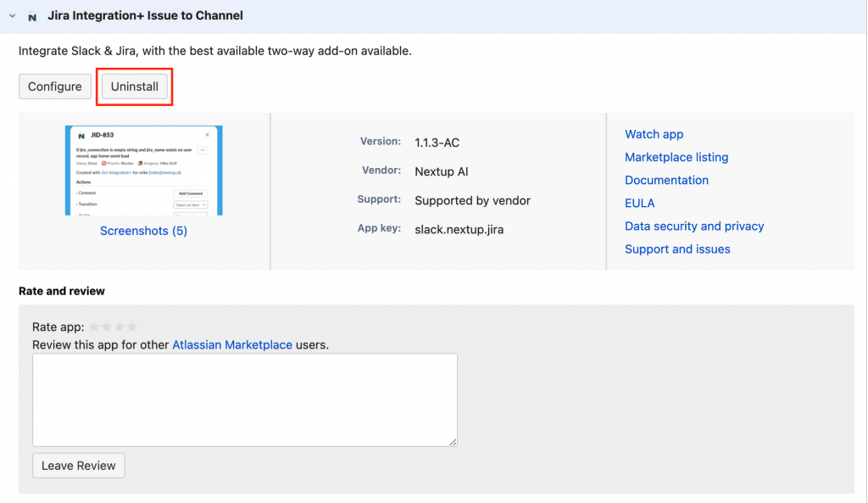
Task: Collapse the Jira Integration+ app row chevron
Action: click(x=12, y=16)
